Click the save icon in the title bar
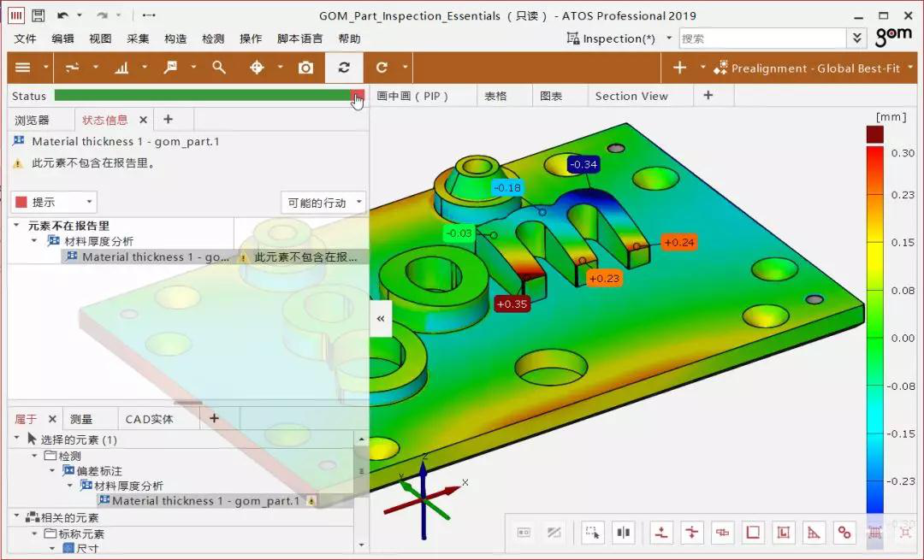The height and width of the screenshot is (560, 924). point(38,15)
